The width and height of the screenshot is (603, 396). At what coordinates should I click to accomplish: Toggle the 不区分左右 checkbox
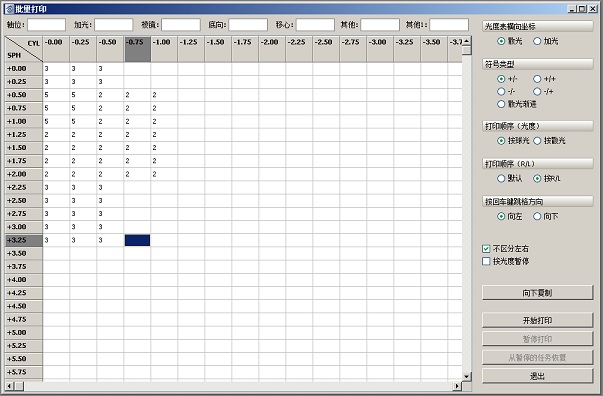click(x=505, y=249)
